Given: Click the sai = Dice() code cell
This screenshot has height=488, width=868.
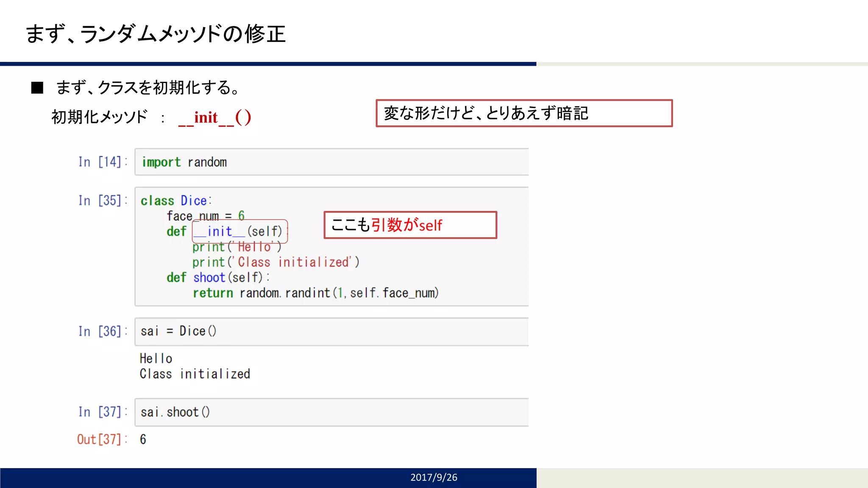Looking at the screenshot, I should point(331,331).
